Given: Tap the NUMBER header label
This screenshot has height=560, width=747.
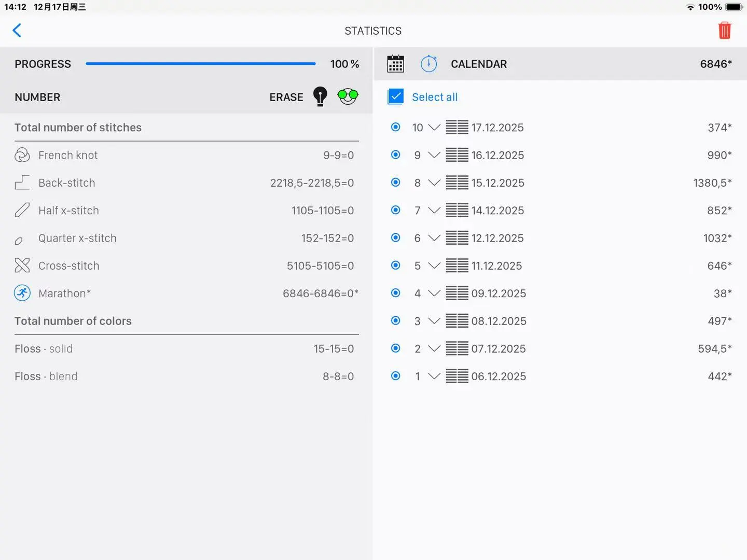Looking at the screenshot, I should coord(37,97).
